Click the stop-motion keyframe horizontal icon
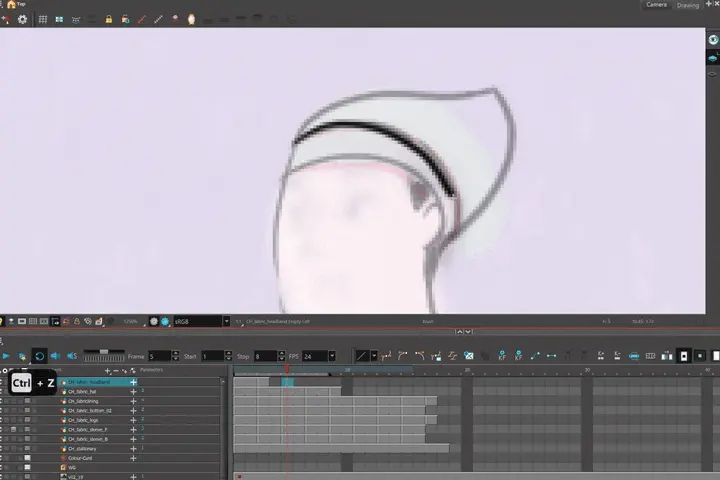The height and width of the screenshot is (480, 720). (x=551, y=356)
